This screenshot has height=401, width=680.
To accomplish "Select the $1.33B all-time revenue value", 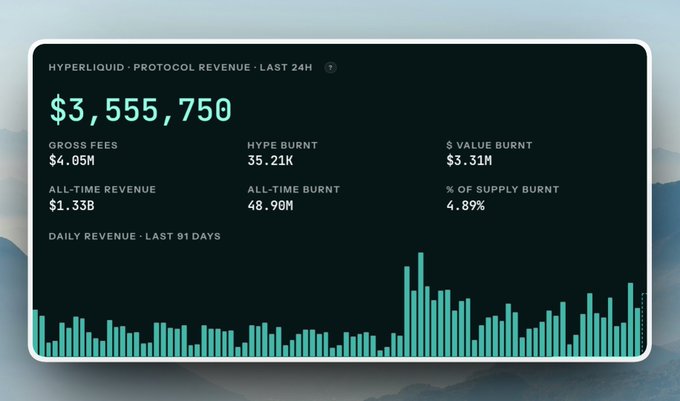I will (72, 205).
